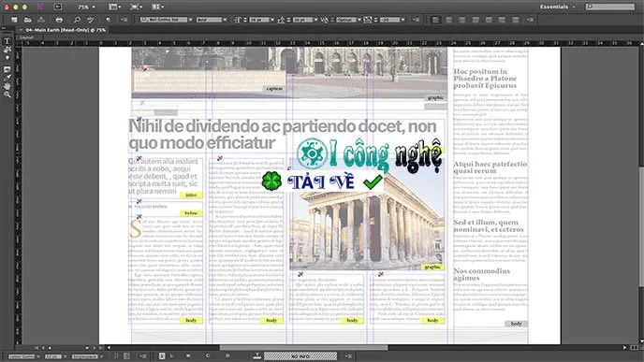
Task: Click the Update Copyfit Info icon
Action: coord(257,355)
